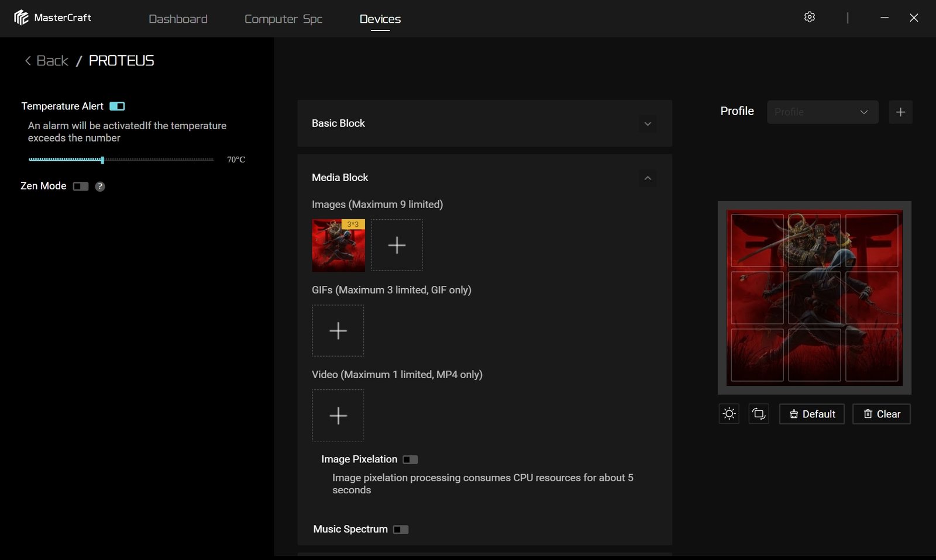Click the MasterCraft logo icon
This screenshot has height=560, width=936.
(22, 18)
